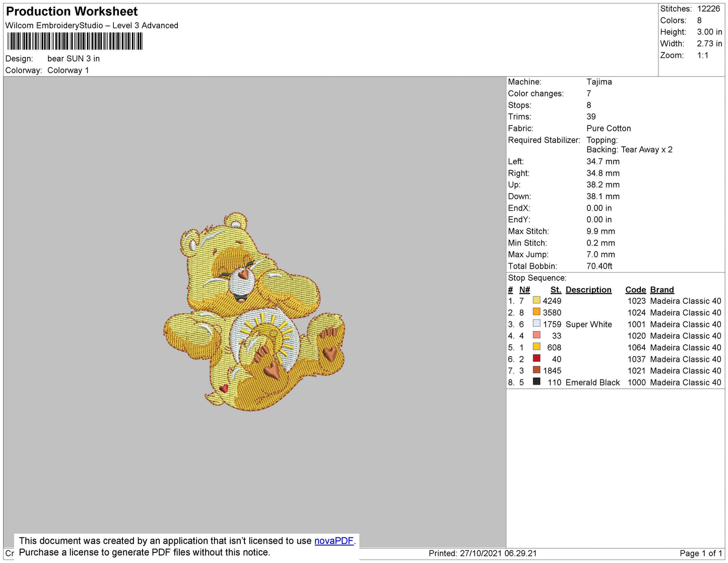Click the 'Colorway 1' value
This screenshot has height=563, width=728.
[x=68, y=70]
